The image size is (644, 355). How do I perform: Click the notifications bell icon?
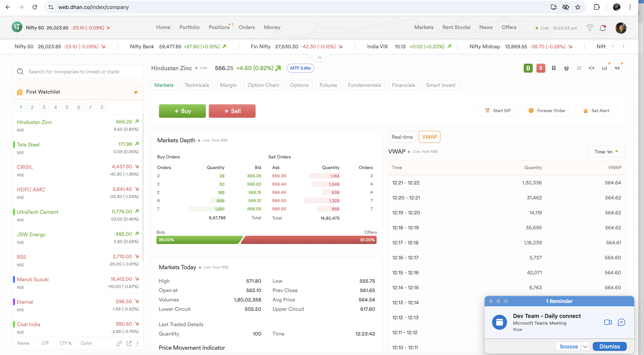(x=602, y=28)
